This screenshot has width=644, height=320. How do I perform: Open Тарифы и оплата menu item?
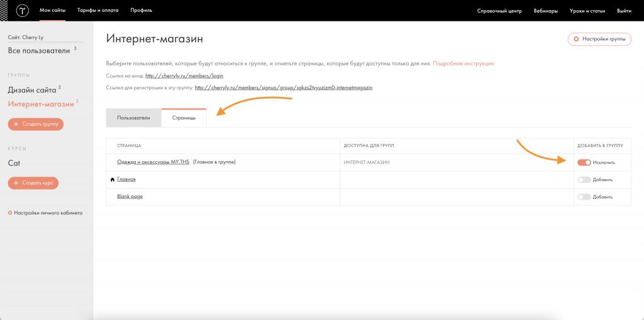pos(97,11)
